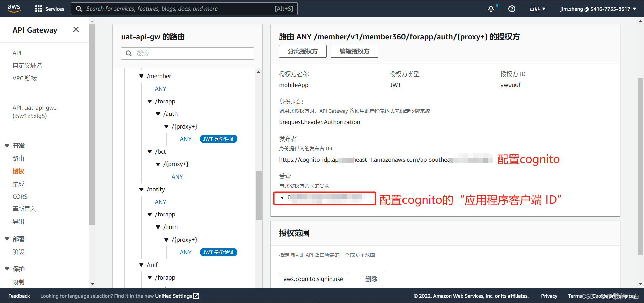Select ANY under /bct /{proxy+}
644x303 pixels.
[177, 177]
